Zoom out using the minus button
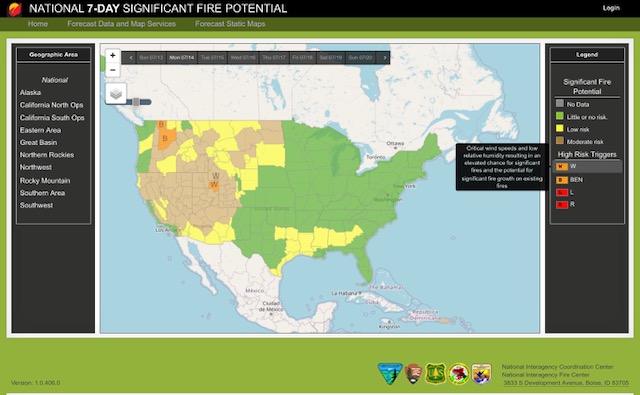Image resolution: width=640 pixels, height=395 pixels. click(113, 70)
